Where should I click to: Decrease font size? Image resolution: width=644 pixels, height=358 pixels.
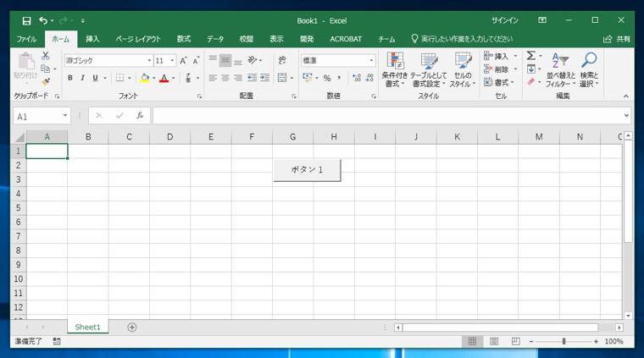pyautogui.click(x=197, y=61)
